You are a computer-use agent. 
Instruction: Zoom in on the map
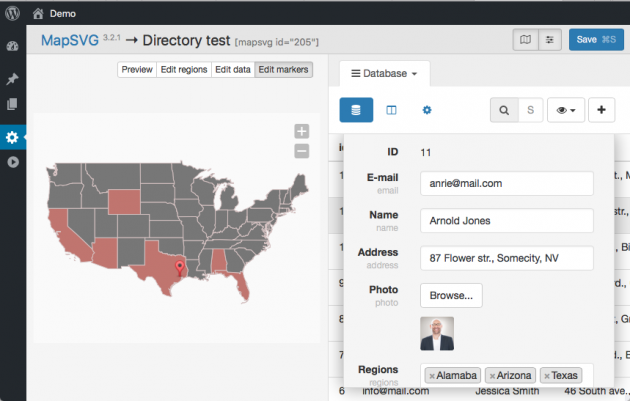click(x=301, y=132)
